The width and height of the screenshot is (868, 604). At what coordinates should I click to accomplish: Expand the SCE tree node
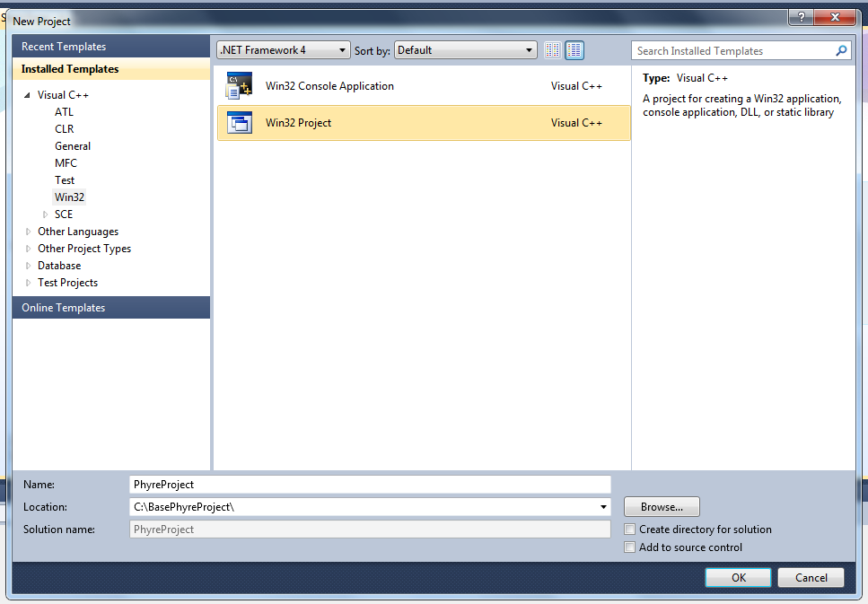(45, 214)
